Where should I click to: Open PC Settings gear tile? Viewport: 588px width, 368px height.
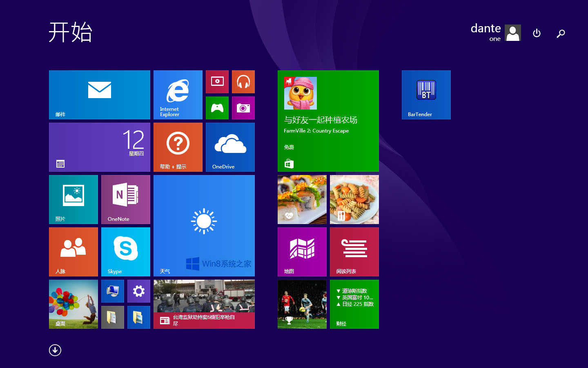[x=139, y=291]
